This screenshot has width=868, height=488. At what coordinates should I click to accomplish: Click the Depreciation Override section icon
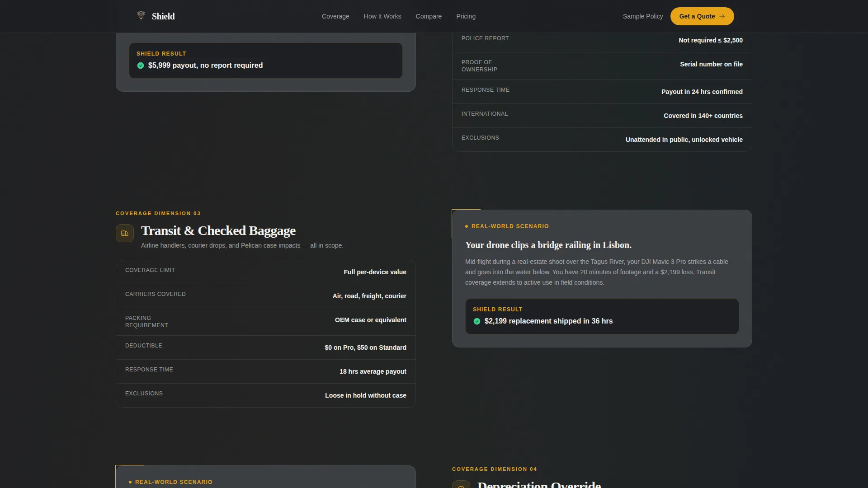461,484
